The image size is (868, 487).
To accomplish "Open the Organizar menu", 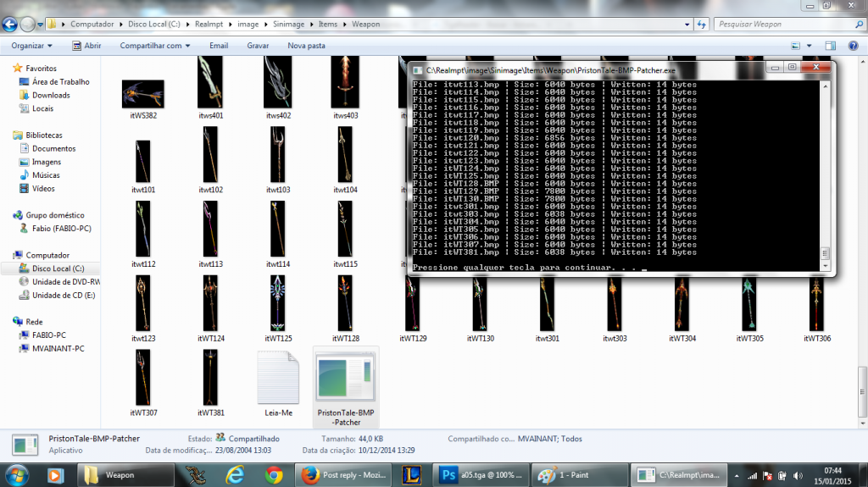I will [31, 46].
